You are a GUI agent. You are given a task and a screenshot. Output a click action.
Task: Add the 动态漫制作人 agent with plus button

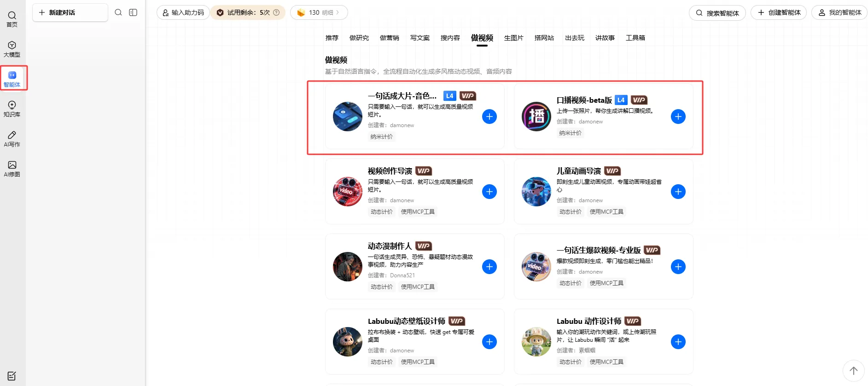(489, 267)
